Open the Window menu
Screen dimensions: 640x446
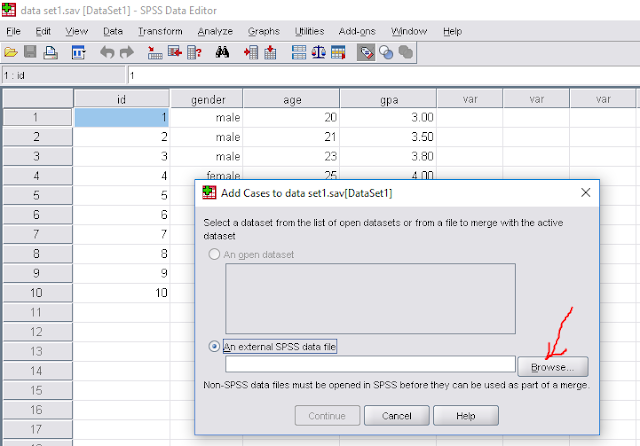coord(409,31)
